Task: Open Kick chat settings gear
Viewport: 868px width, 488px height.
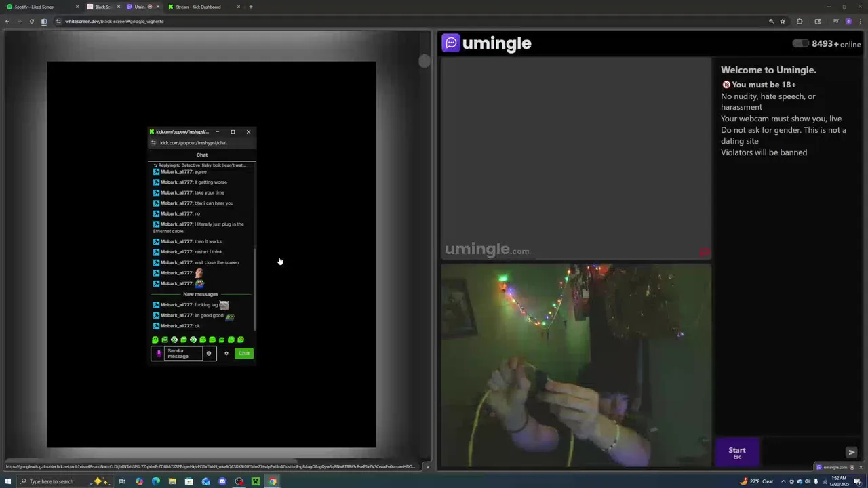Action: click(x=226, y=353)
